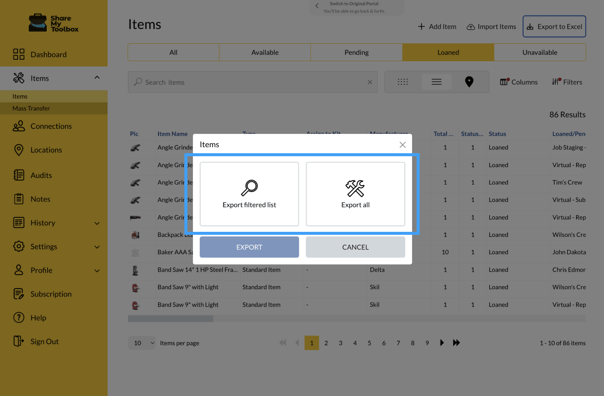Screen dimensions: 604x396
Task: Switch to grid view icon
Action: coord(403,82)
